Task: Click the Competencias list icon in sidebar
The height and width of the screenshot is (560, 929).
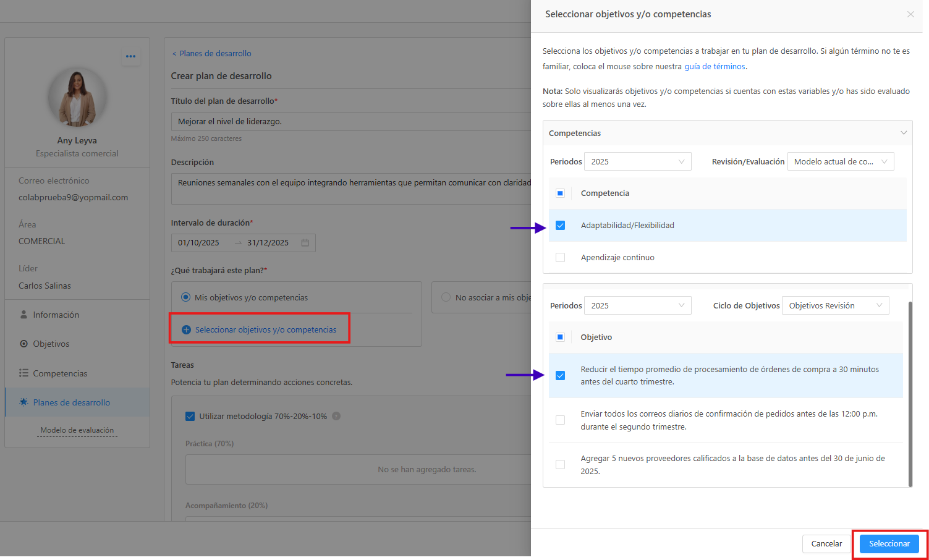Action: 23,373
